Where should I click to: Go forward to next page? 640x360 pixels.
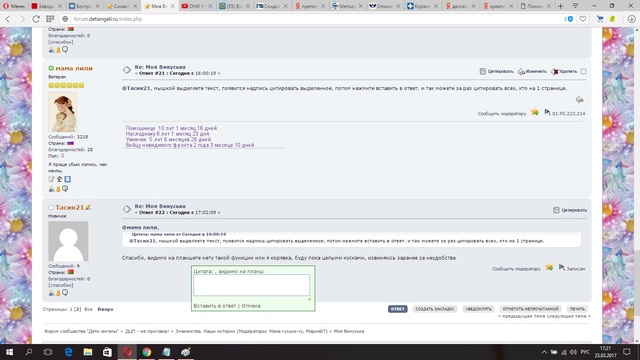point(22,19)
